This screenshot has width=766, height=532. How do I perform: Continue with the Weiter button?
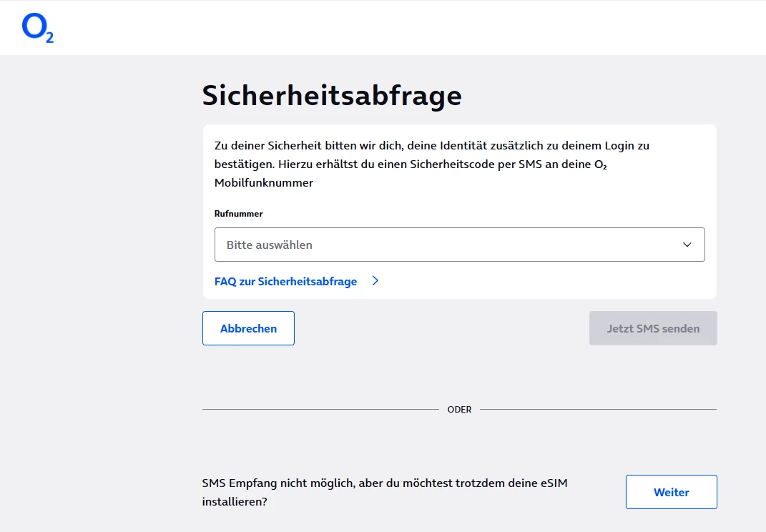671,492
